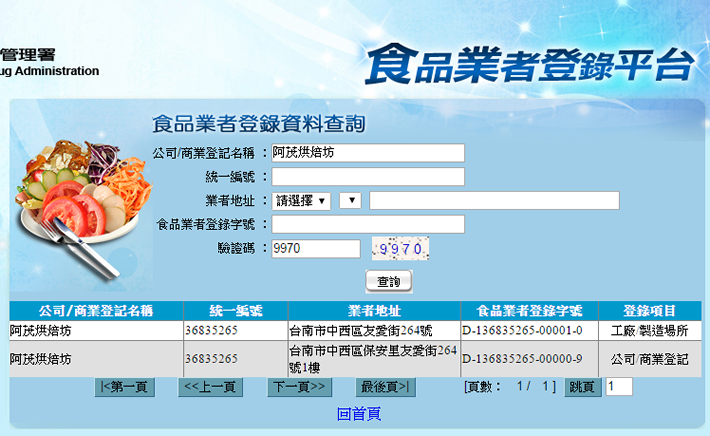Click 阿茂烘焙坊 name in second row
This screenshot has width=710, height=436.
tap(41, 359)
